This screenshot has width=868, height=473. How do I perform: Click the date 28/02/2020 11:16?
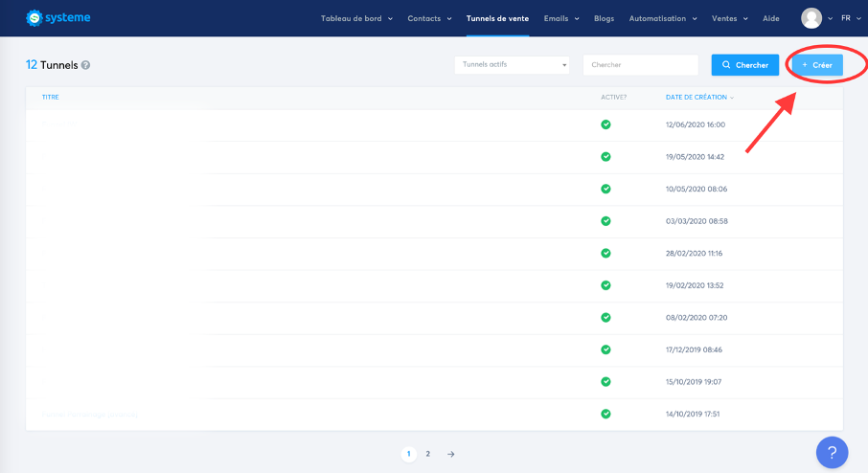(694, 253)
